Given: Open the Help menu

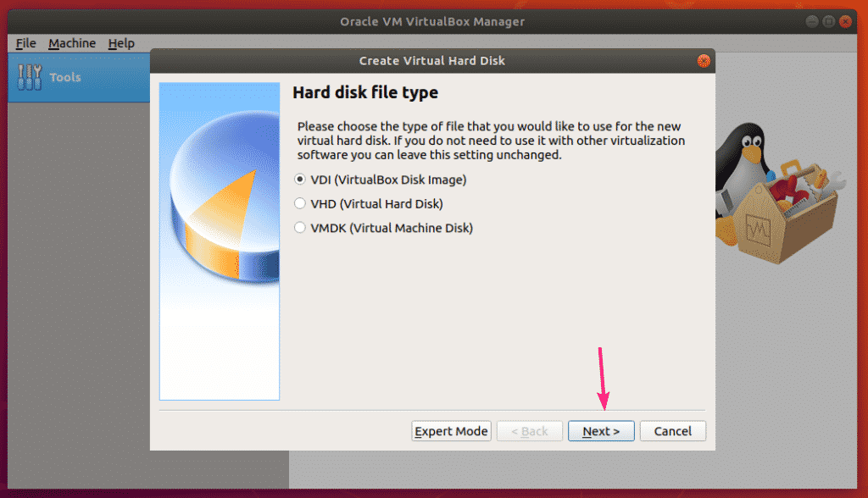Looking at the screenshot, I should click(121, 43).
